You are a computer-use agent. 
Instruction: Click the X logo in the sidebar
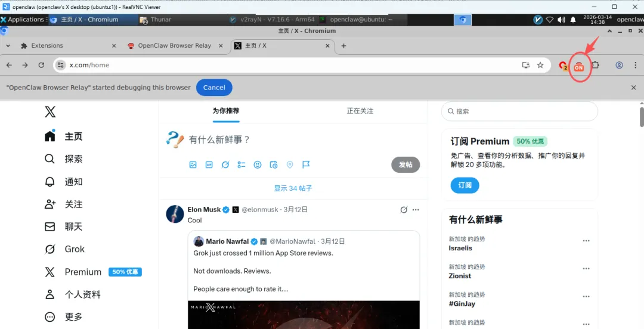click(50, 111)
